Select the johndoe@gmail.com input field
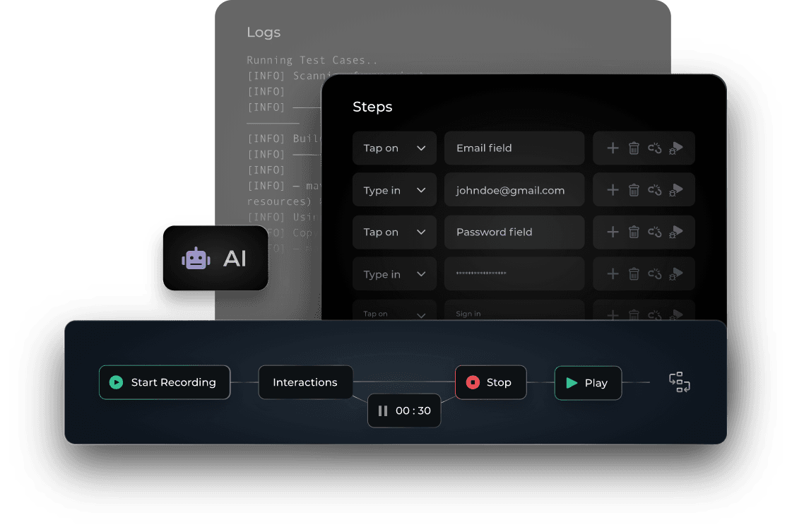This screenshot has height=532, width=792. click(514, 189)
